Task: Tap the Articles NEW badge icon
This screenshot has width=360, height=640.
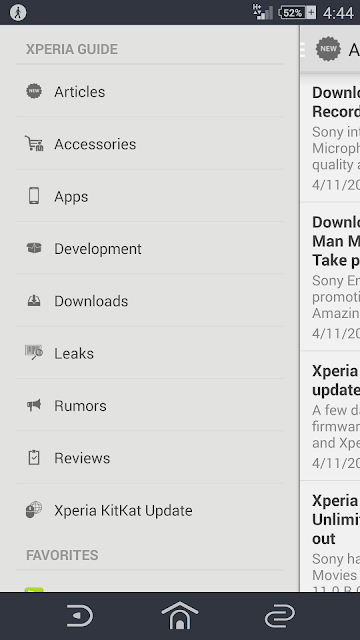Action: click(34, 91)
